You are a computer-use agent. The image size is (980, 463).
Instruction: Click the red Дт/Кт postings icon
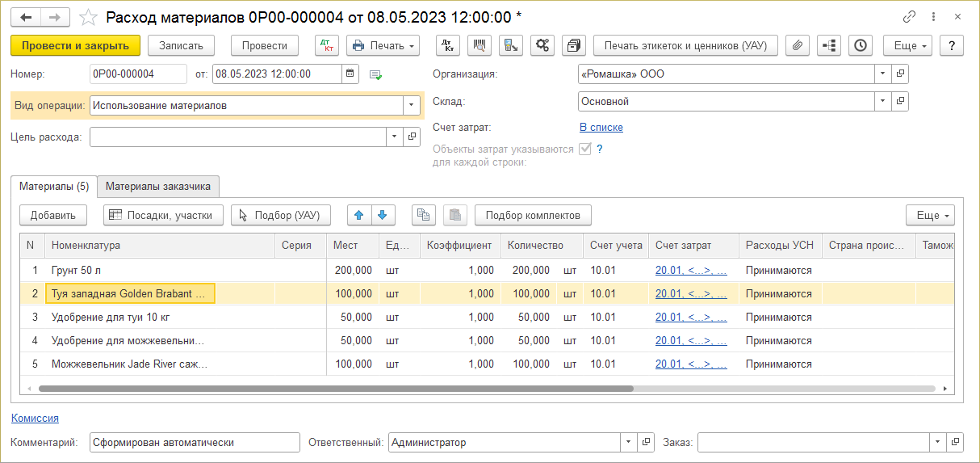point(327,45)
